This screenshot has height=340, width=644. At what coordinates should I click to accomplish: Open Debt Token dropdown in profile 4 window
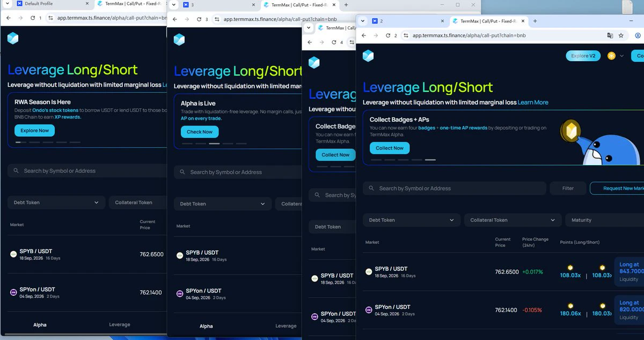click(332, 226)
